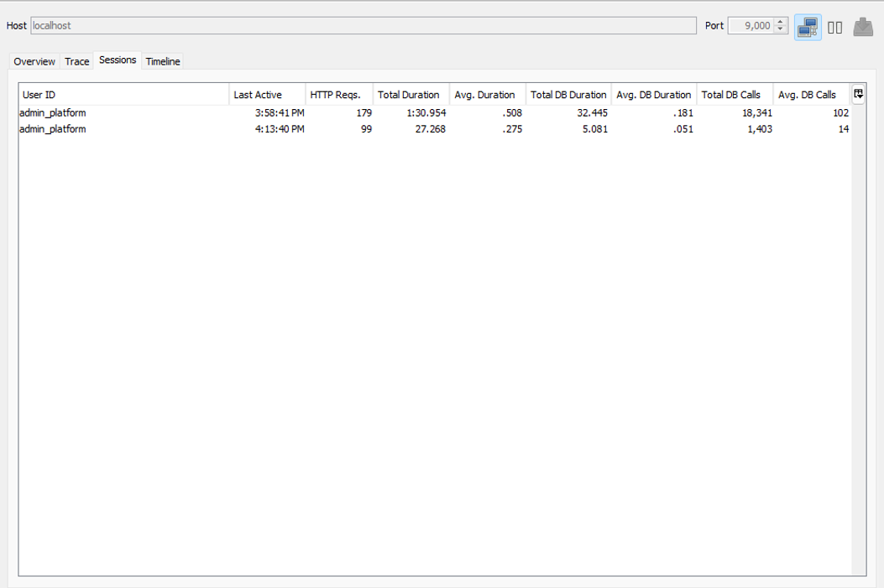
Task: Select the Sessions tab
Action: pos(118,60)
